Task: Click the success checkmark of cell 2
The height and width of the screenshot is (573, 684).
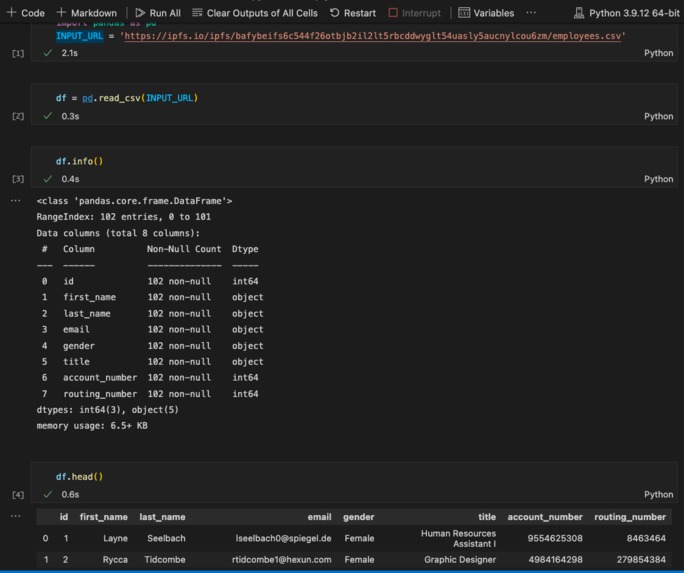Action: tap(48, 116)
